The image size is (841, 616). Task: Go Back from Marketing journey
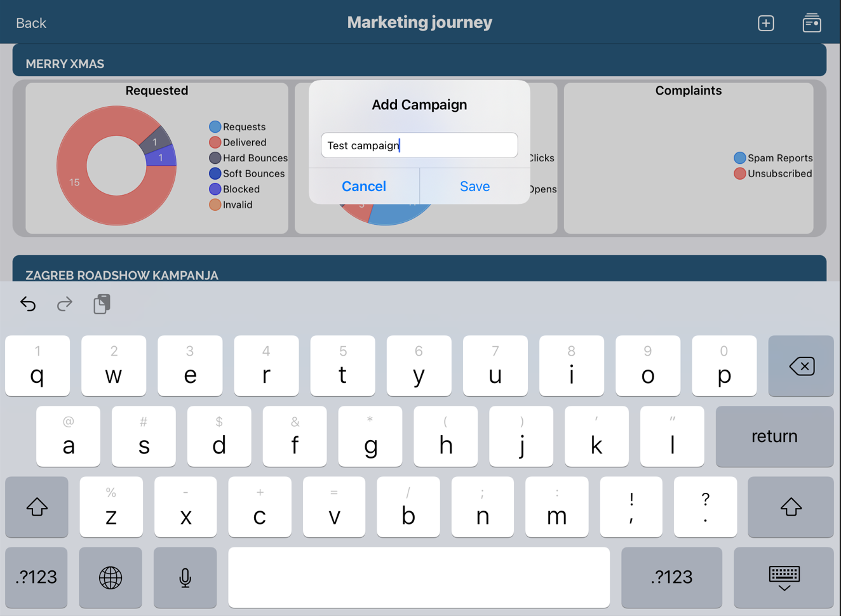tap(30, 23)
